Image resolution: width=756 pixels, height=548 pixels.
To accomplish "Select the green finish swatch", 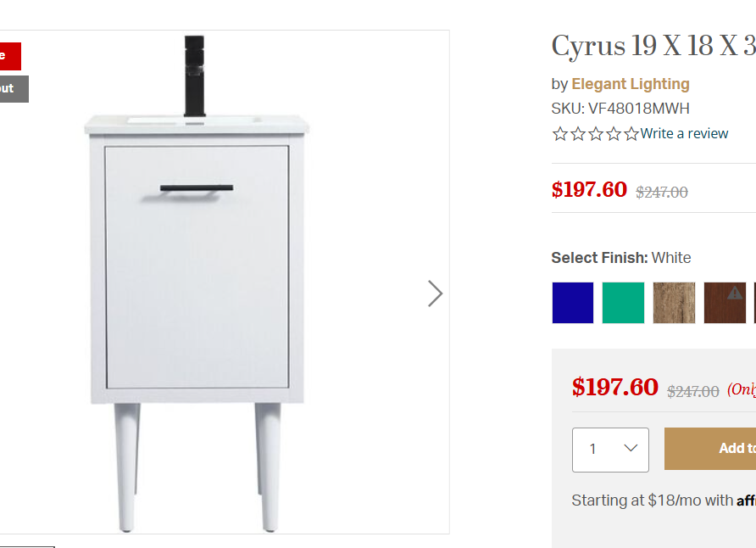I will tap(624, 303).
